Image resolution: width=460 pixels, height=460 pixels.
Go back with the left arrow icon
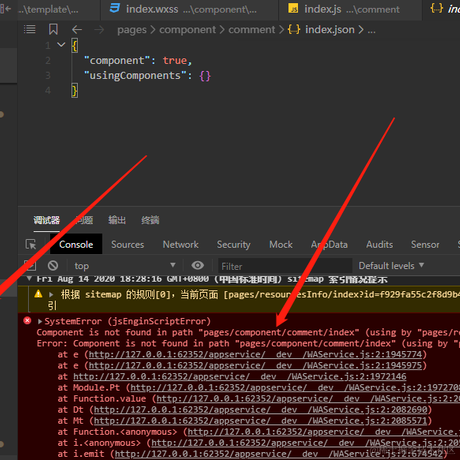point(77,30)
